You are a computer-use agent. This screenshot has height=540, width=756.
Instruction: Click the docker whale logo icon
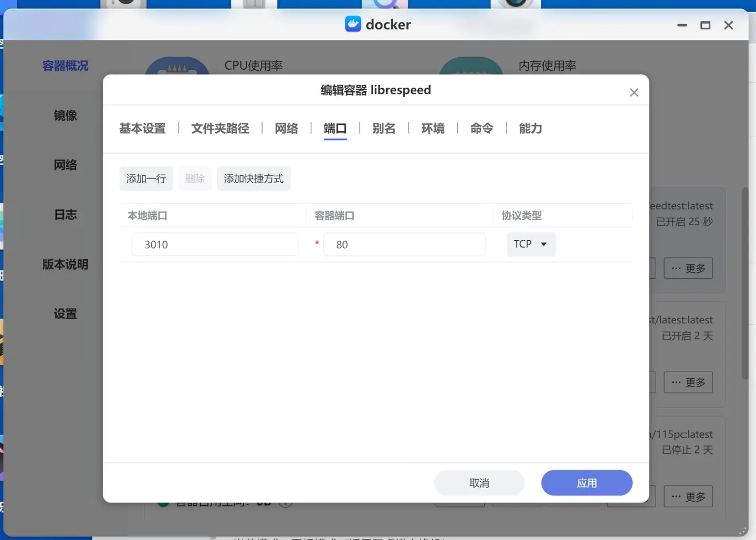(x=353, y=24)
